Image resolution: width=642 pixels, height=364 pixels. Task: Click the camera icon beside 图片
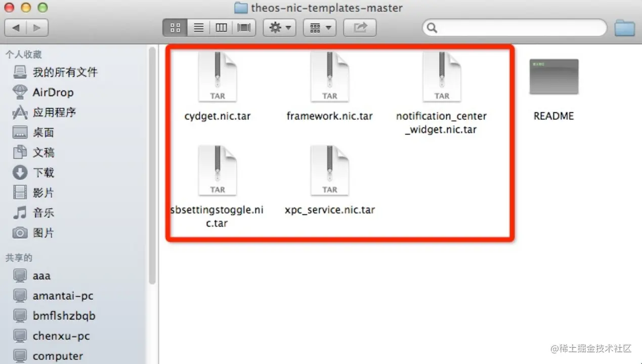tap(20, 233)
